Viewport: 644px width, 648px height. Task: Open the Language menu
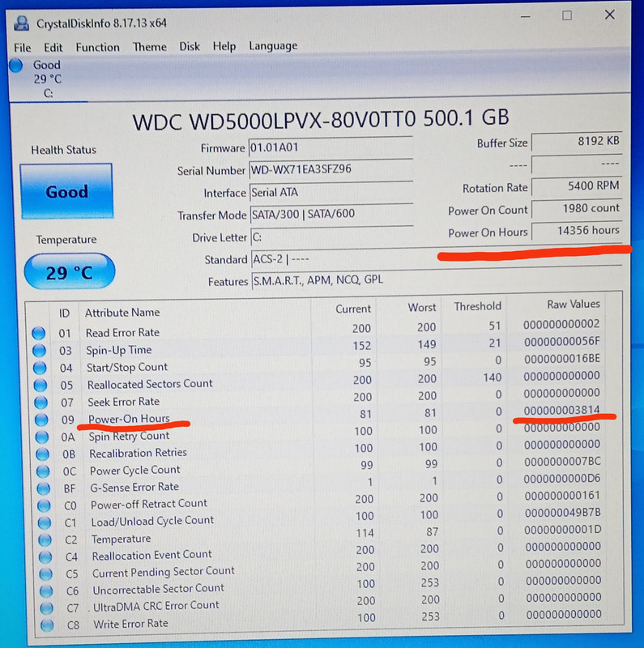coord(273,46)
